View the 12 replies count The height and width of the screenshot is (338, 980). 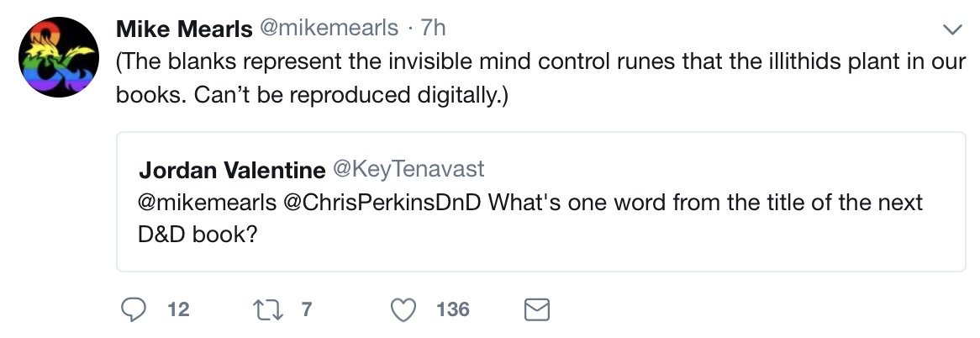(x=178, y=309)
